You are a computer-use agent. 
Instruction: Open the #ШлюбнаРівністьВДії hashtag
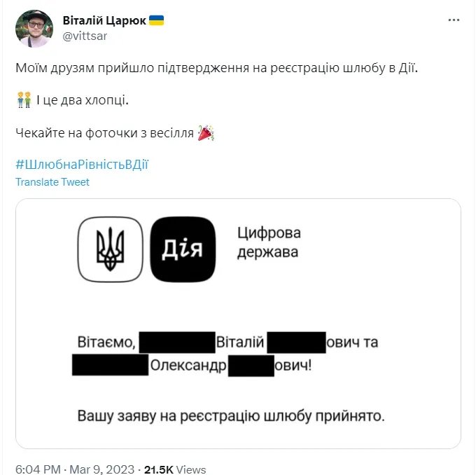pos(82,165)
